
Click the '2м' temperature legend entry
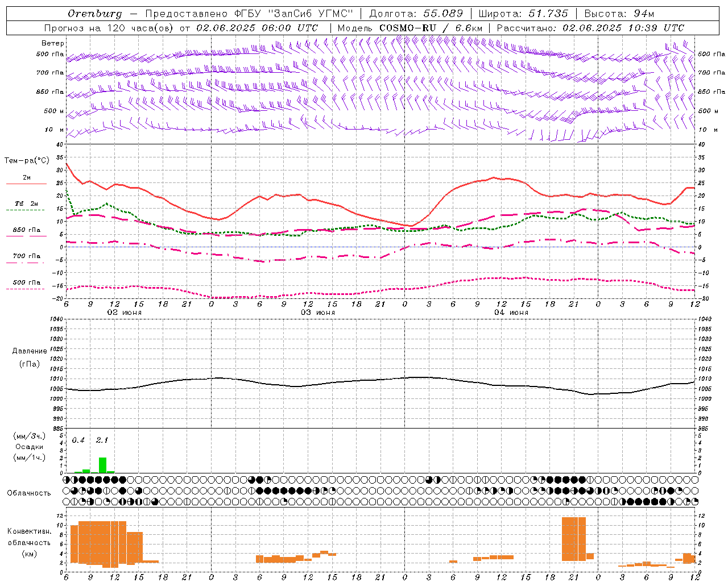click(26, 178)
